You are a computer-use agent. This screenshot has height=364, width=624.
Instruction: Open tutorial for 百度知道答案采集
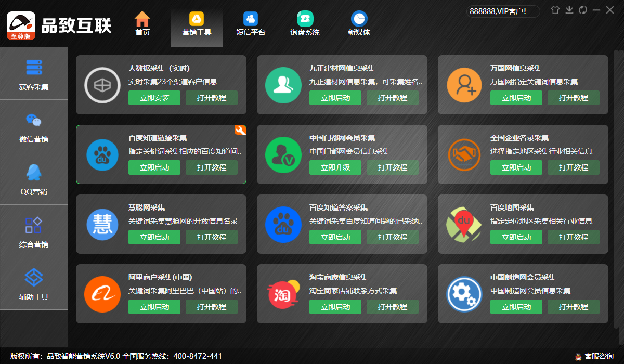click(x=393, y=237)
